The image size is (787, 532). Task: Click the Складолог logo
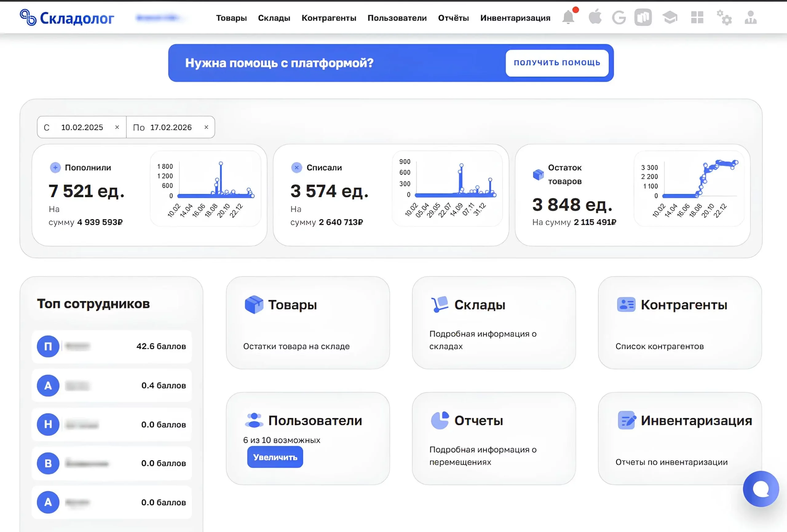click(x=67, y=18)
